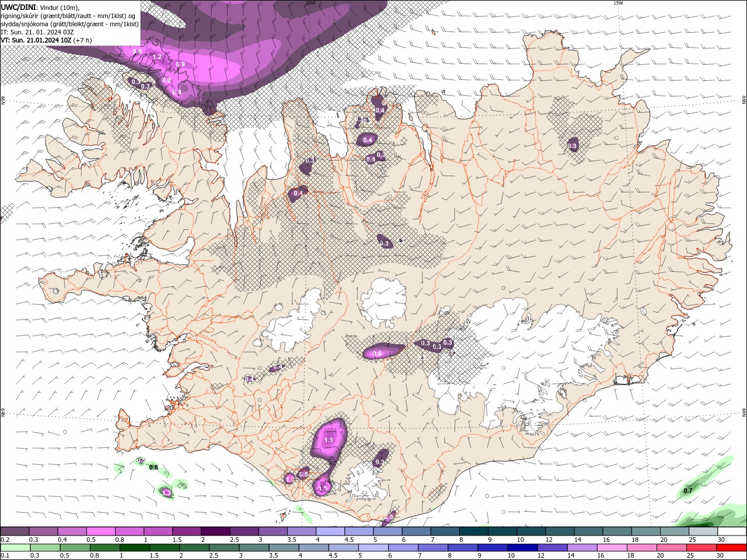Image resolution: width=747 pixels, height=560 pixels.
Task: Click the '20W' longitude label
Action: tap(310, 3)
